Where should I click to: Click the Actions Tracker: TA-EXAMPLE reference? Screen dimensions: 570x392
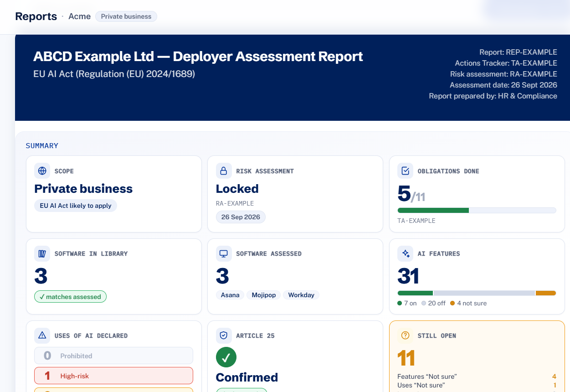pos(506,63)
